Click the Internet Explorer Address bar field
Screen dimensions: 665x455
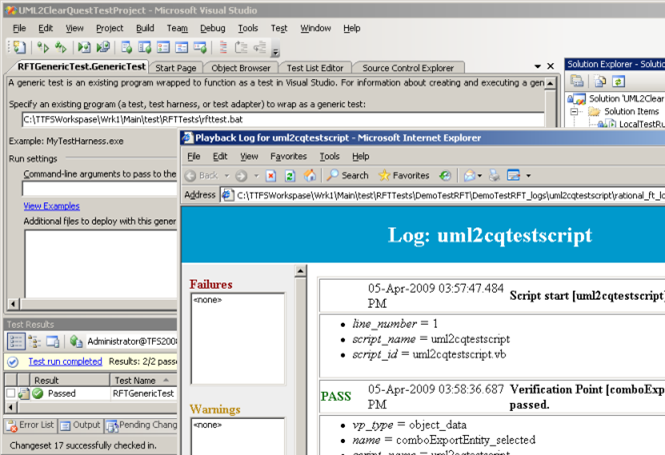(442, 195)
